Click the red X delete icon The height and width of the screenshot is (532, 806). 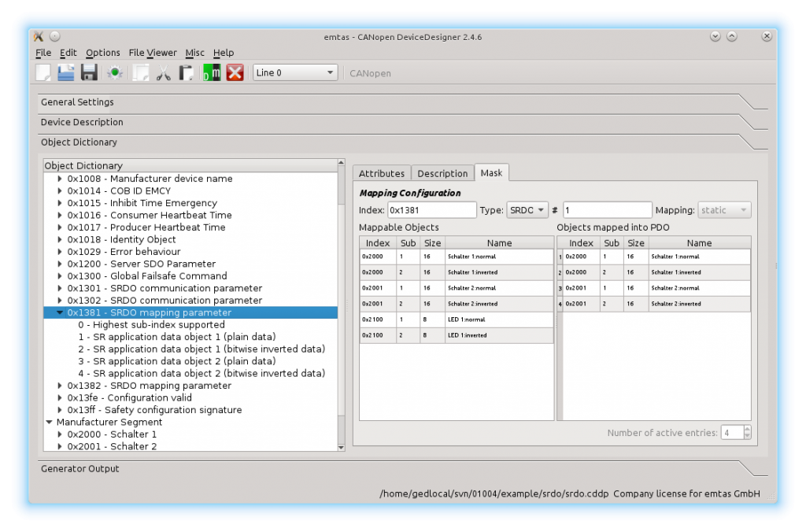pyautogui.click(x=235, y=73)
